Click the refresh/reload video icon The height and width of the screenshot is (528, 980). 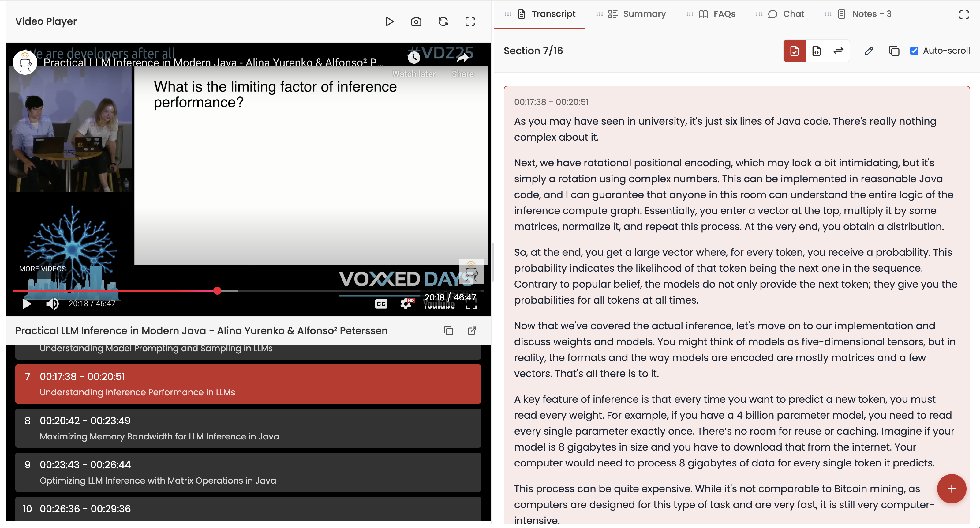click(443, 21)
